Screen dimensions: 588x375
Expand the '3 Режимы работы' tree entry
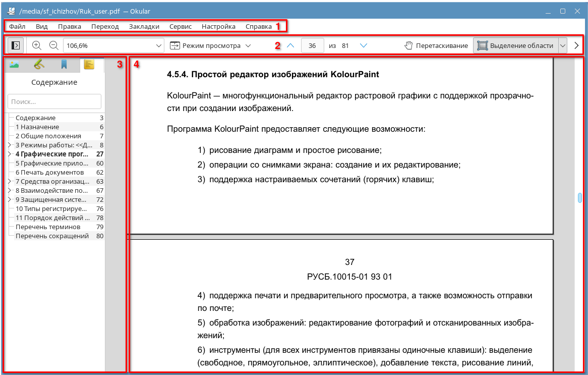(10, 145)
